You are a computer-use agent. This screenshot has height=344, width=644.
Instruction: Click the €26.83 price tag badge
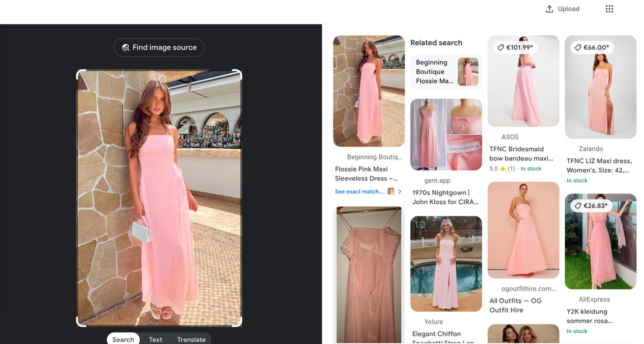click(591, 206)
